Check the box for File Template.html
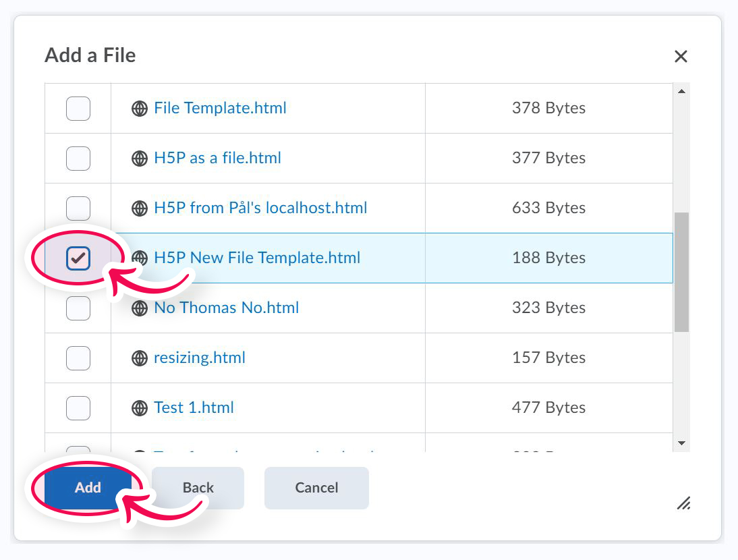 click(78, 108)
